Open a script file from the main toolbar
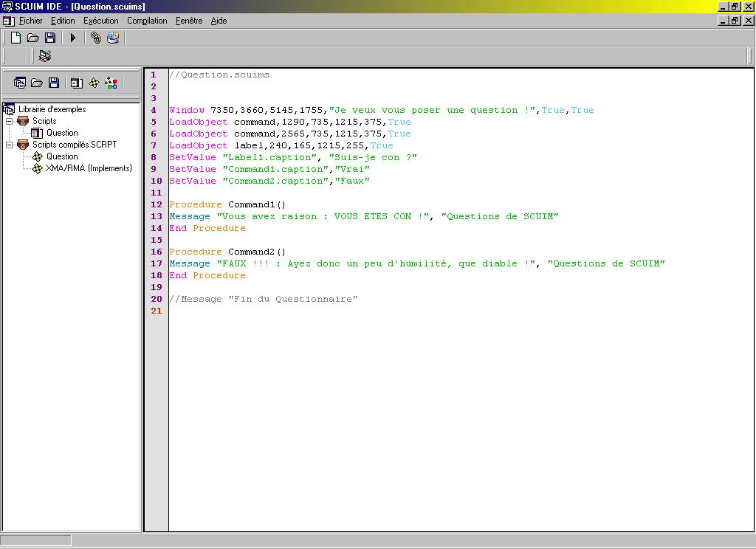Image resolution: width=756 pixels, height=549 pixels. [32, 38]
